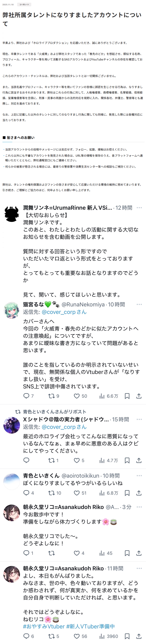Bookmark 朝永久堂リコ's good night tweet

click(127, 636)
